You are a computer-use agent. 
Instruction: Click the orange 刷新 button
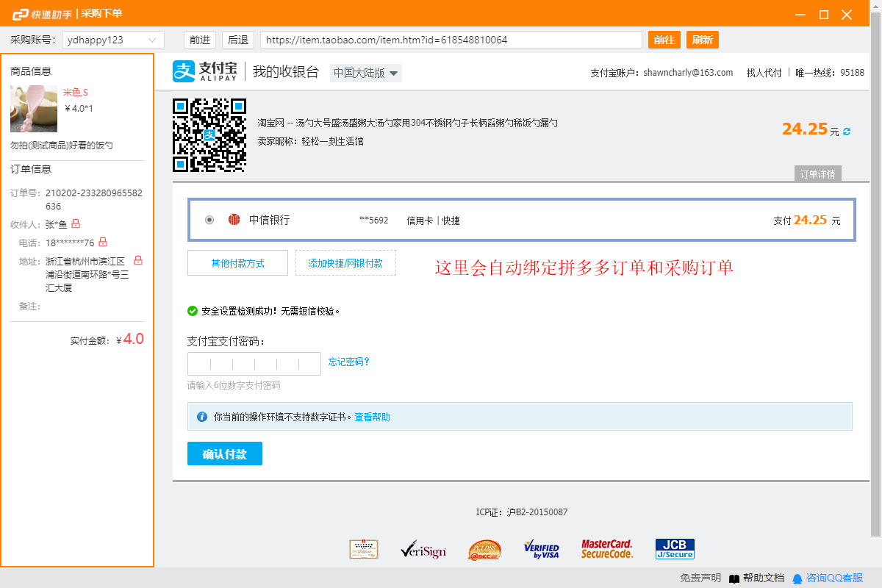pyautogui.click(x=703, y=39)
